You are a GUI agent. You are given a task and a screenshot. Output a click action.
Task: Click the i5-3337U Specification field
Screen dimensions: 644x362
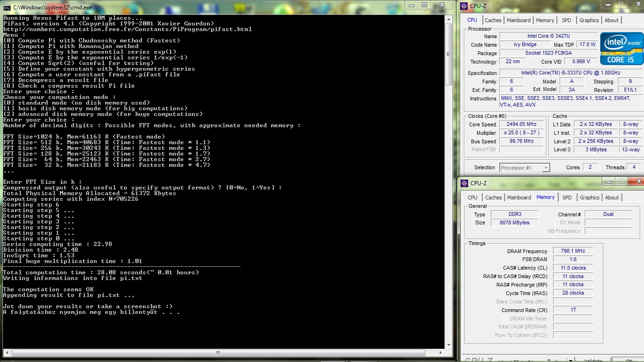point(570,73)
